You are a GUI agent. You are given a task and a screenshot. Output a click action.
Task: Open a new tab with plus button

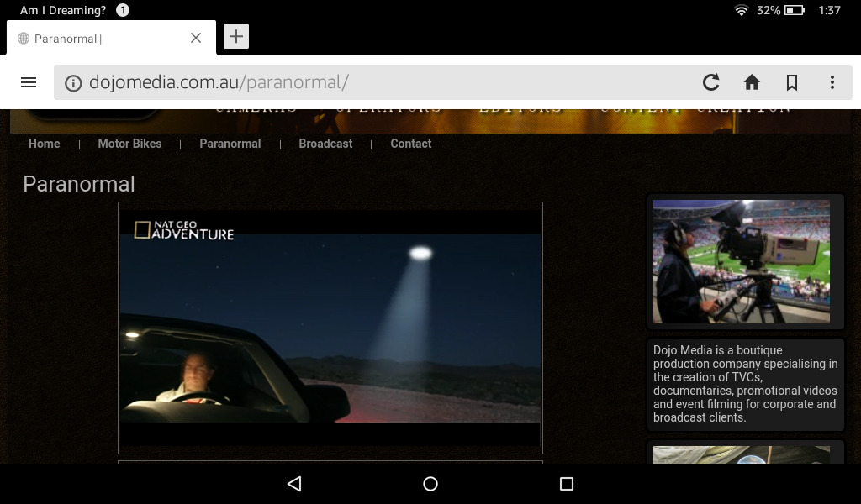click(236, 36)
